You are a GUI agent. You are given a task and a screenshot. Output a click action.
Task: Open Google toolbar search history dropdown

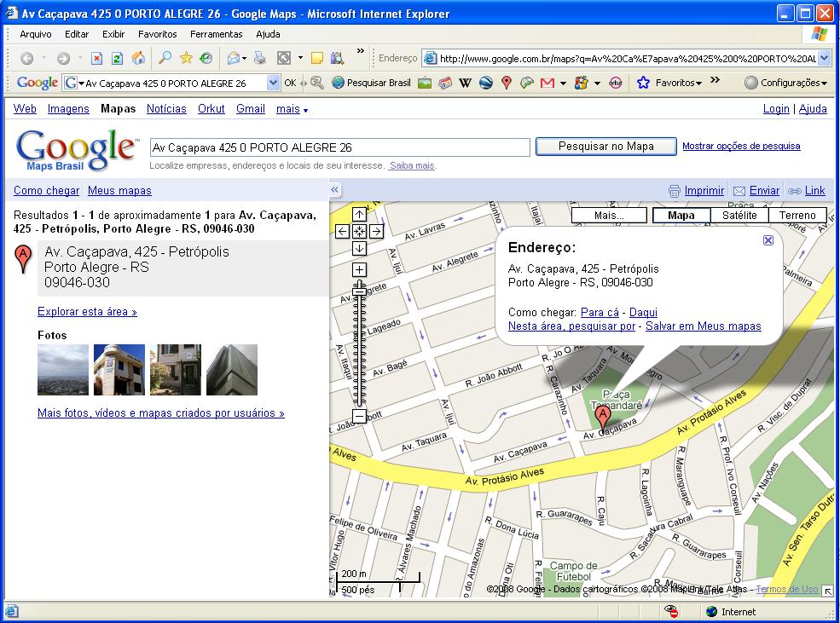pyautogui.click(x=273, y=83)
